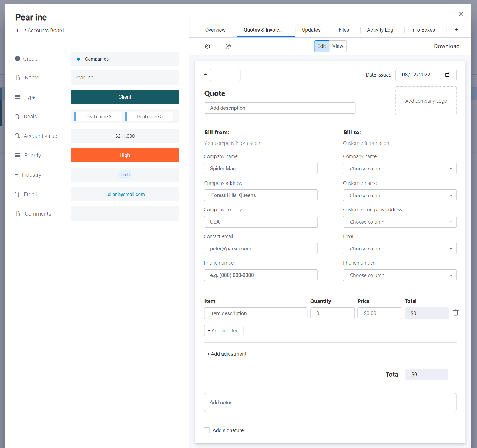Screen dimensions: 477x448
Task: Expand the Bill to Company name dropdown
Action: click(399, 169)
